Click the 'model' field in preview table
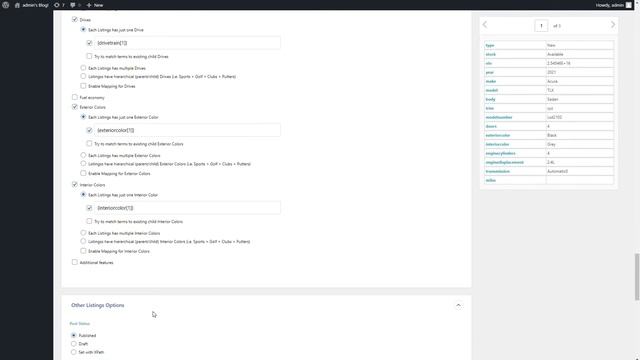Screen dimensions: 640x360 pos(491,90)
